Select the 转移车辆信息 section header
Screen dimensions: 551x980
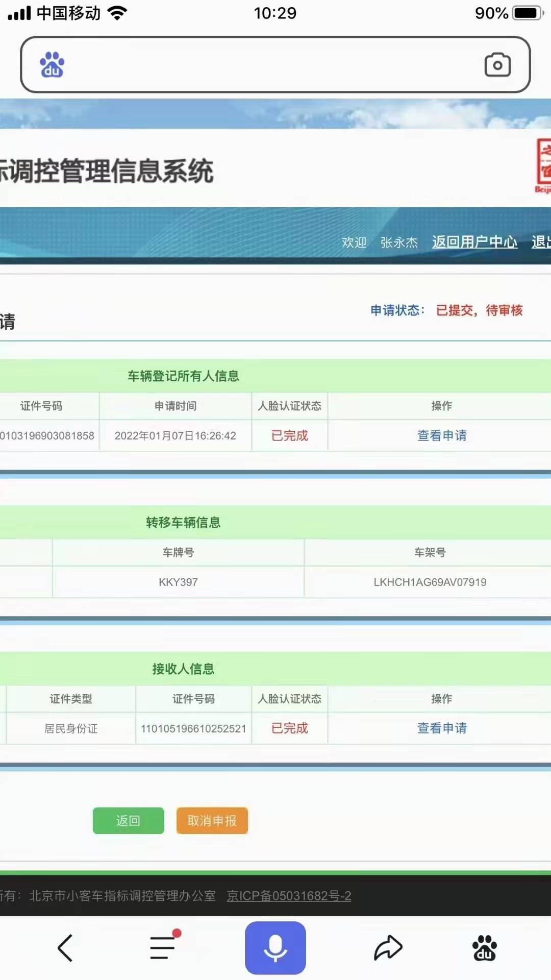coord(183,522)
